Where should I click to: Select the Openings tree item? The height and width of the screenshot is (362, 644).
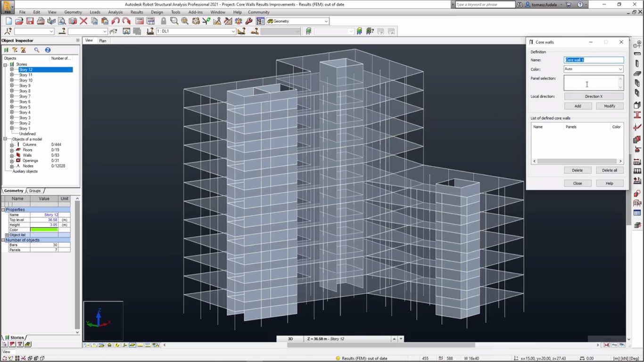[x=30, y=161]
